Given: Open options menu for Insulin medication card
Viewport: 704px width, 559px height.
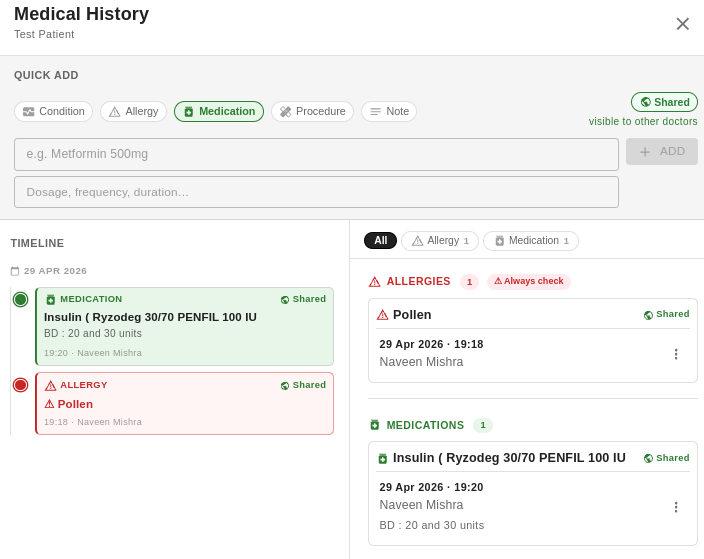Looking at the screenshot, I should pos(676,507).
